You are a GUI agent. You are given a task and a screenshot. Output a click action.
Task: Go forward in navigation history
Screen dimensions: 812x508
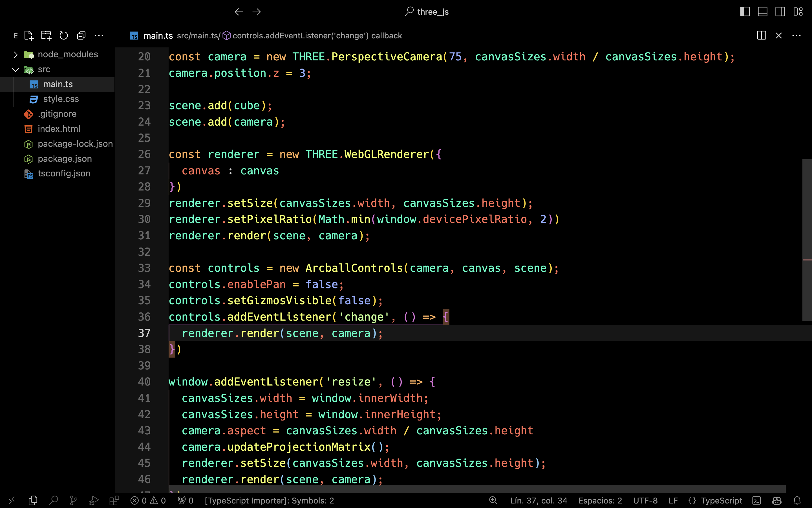pyautogui.click(x=257, y=12)
